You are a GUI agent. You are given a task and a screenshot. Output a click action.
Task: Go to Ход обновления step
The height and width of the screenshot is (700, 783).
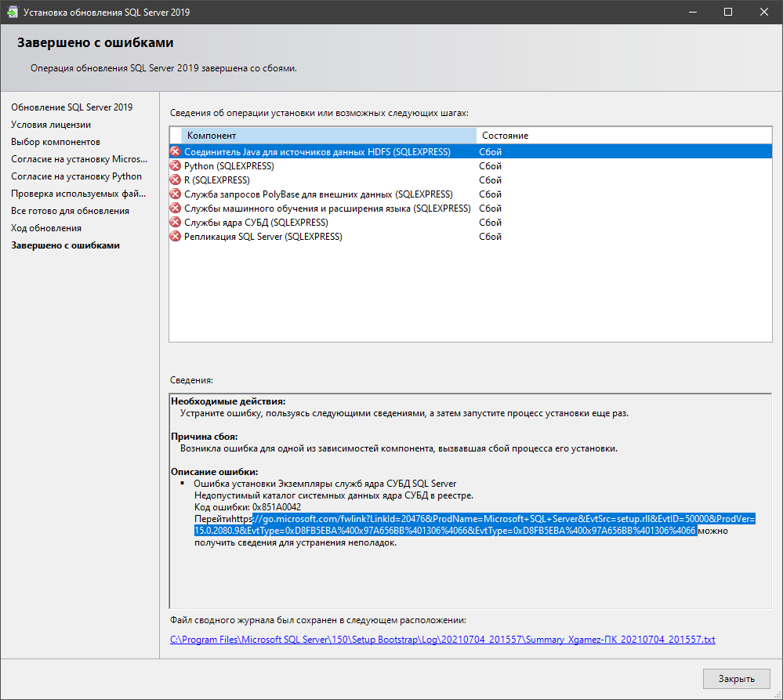(46, 228)
